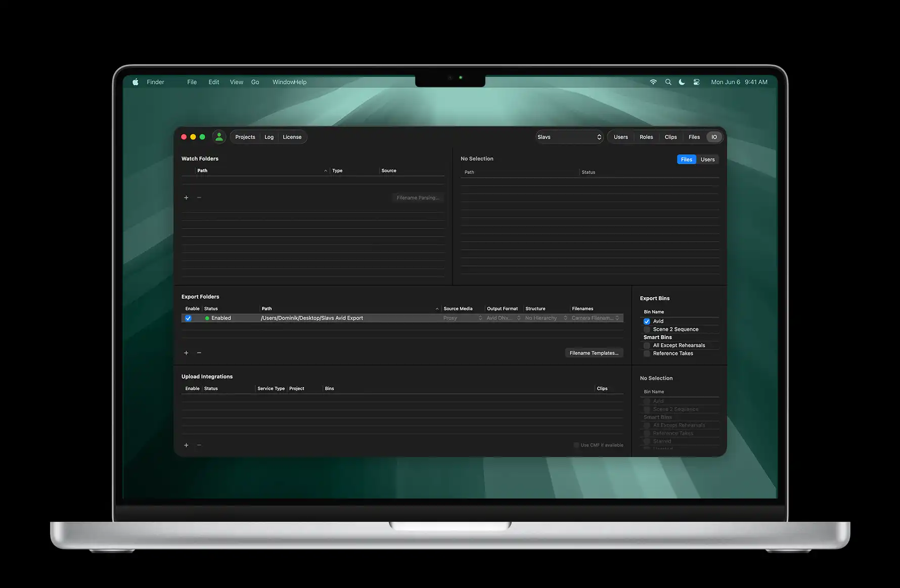Click the remove button under Upload Integrations

tap(199, 445)
